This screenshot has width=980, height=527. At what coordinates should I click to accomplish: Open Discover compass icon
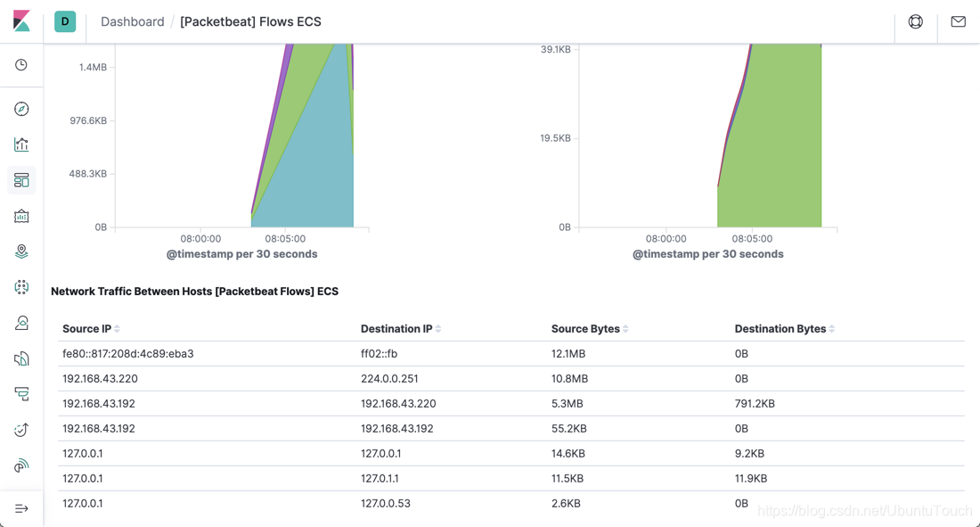tap(21, 109)
